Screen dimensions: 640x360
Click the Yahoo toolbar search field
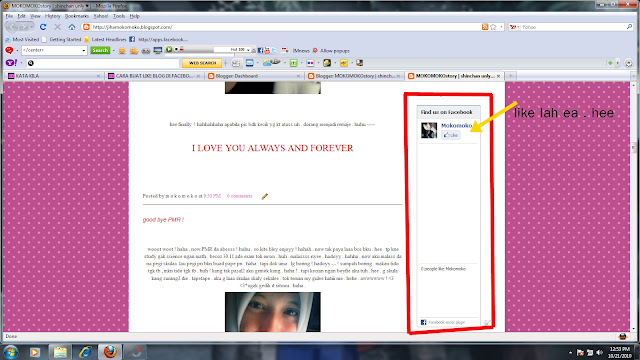pos(103,63)
